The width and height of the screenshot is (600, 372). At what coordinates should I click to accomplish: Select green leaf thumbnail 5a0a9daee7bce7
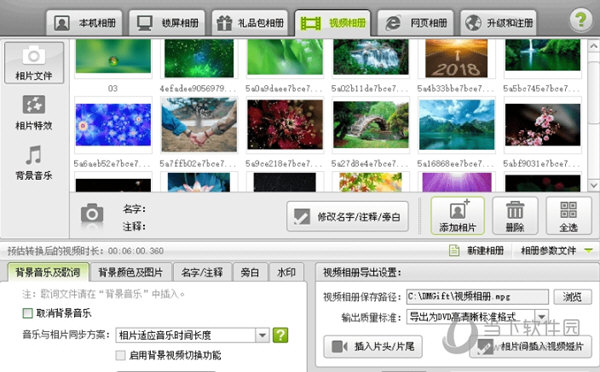pyautogui.click(x=285, y=57)
